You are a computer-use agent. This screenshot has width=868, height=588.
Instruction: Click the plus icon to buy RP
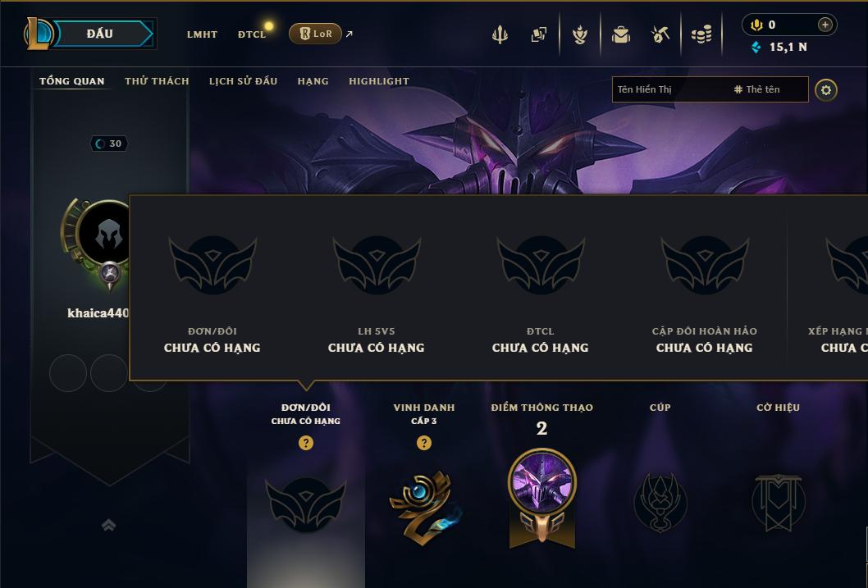[825, 25]
